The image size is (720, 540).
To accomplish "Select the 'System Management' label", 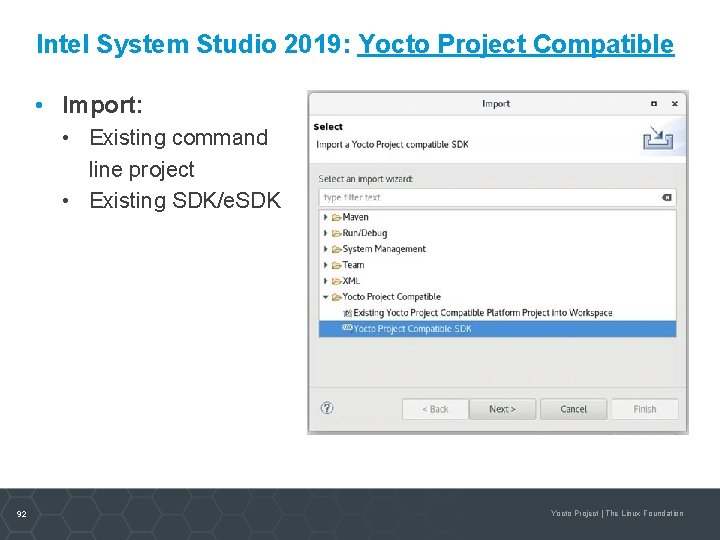I will 384,249.
